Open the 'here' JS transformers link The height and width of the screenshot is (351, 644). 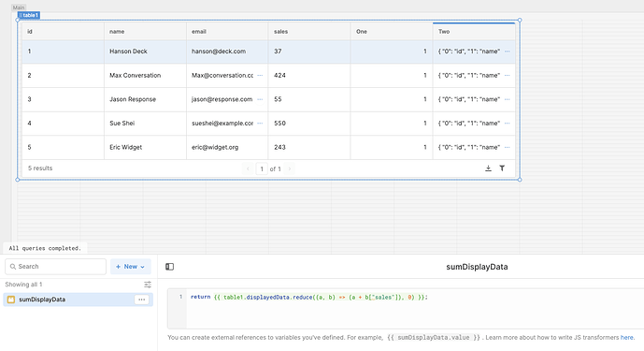coord(627,337)
